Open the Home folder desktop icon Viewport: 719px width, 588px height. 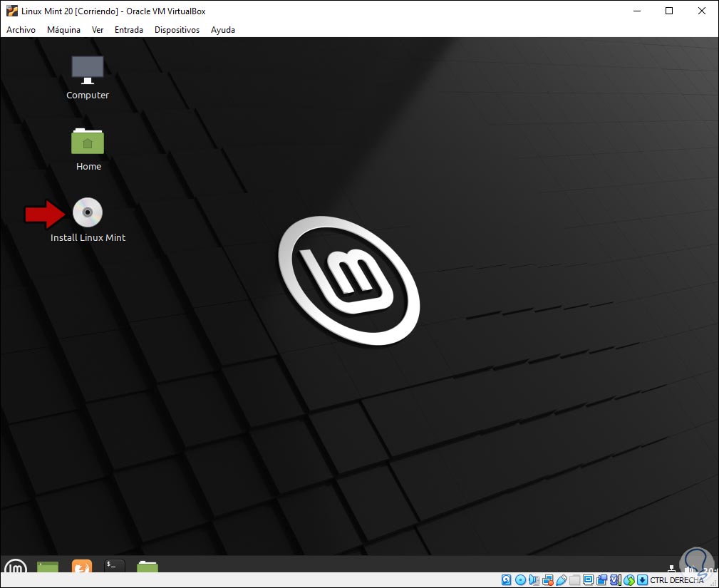pos(88,141)
